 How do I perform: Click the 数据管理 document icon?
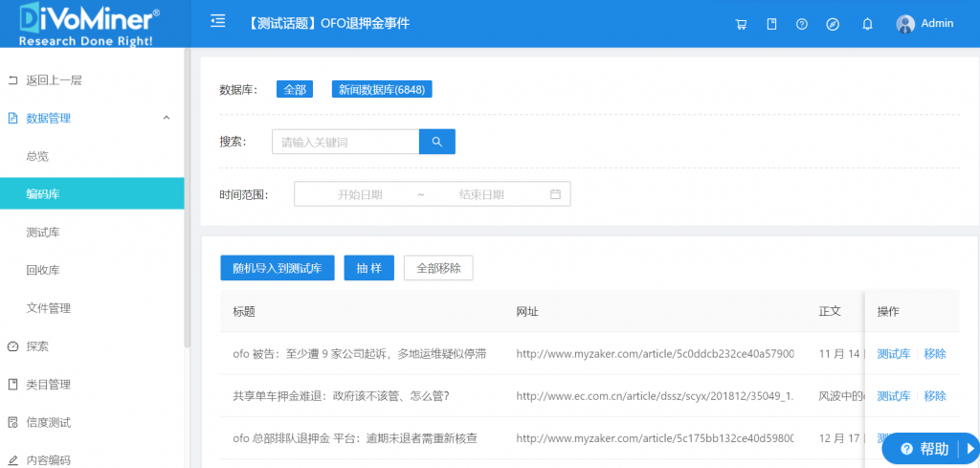pos(12,118)
